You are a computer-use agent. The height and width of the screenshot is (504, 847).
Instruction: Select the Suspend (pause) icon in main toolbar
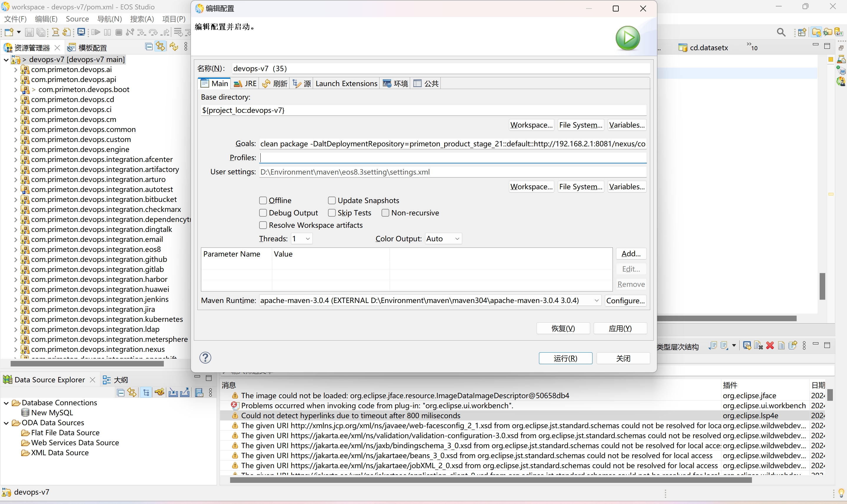tap(107, 32)
